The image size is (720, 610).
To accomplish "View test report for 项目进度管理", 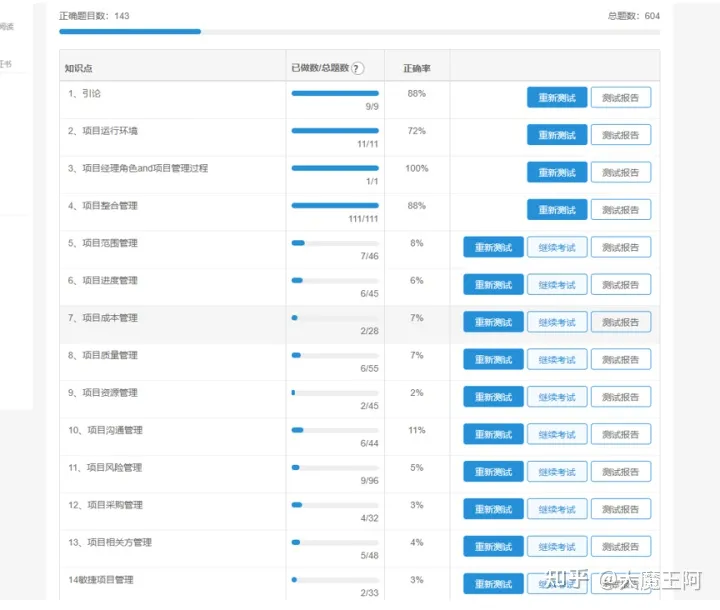I will 620,285.
